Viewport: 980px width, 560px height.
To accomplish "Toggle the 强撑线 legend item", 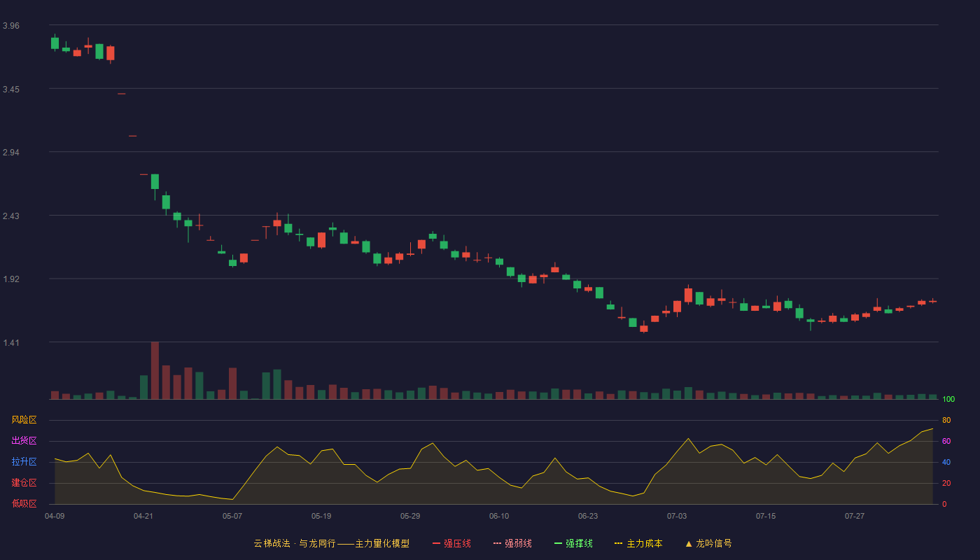I will [x=573, y=543].
